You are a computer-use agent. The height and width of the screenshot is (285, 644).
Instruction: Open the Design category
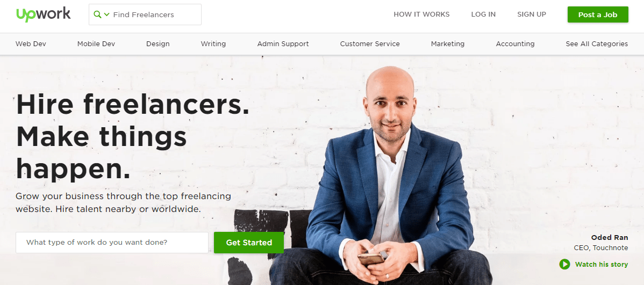pyautogui.click(x=158, y=44)
